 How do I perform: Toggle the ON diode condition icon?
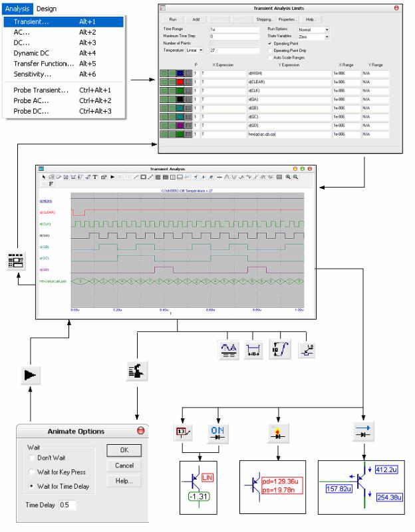[217, 433]
